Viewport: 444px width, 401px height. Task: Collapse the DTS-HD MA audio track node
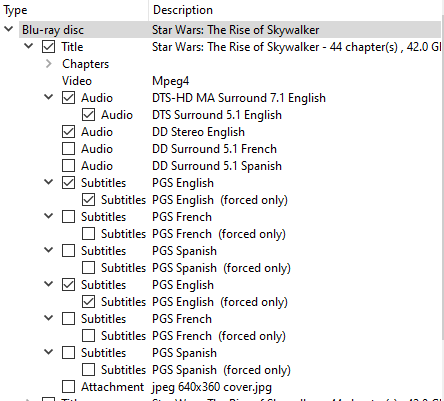click(49, 97)
